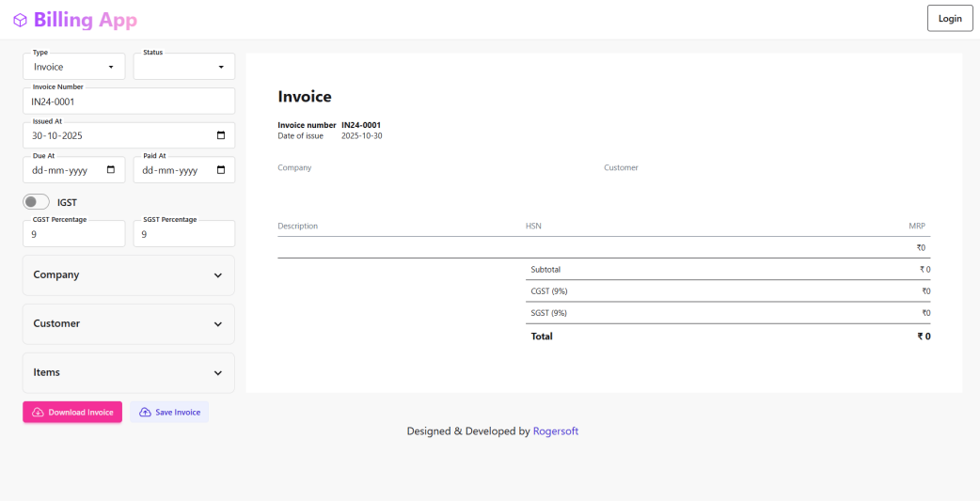This screenshot has width=980, height=501.
Task: Click the Subtotal row label
Action: [x=545, y=270]
